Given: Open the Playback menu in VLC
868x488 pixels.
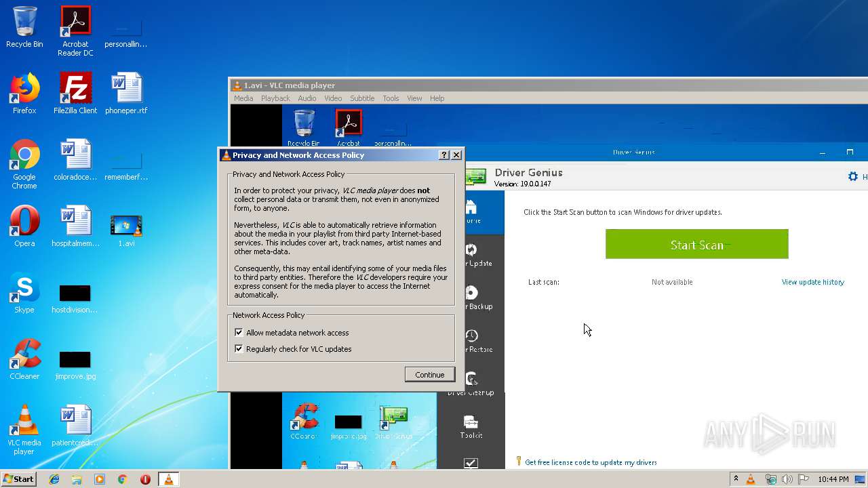Looking at the screenshot, I should 275,98.
